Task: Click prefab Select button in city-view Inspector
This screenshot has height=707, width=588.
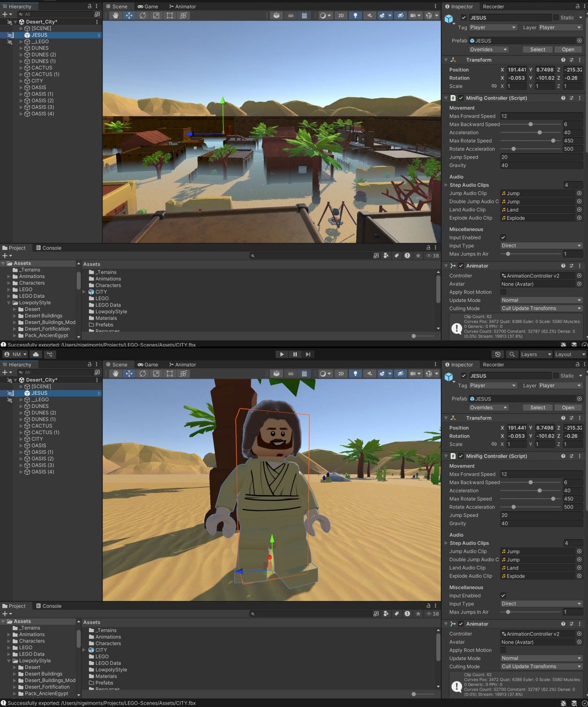Action: point(538,49)
